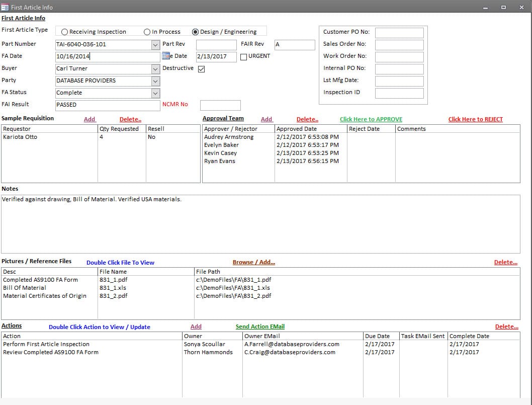Screen dimensions: 532x405
Task: Open the FA Status dropdown
Action: point(155,93)
